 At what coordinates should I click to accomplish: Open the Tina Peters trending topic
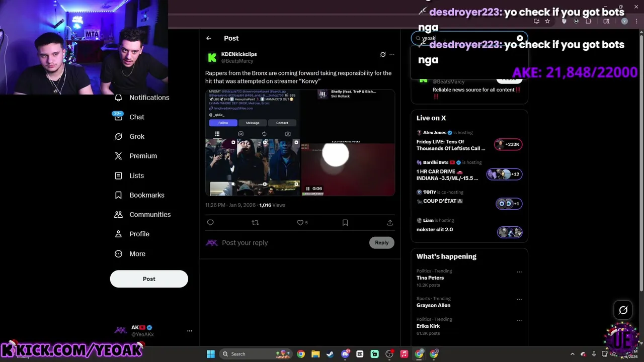click(x=430, y=278)
